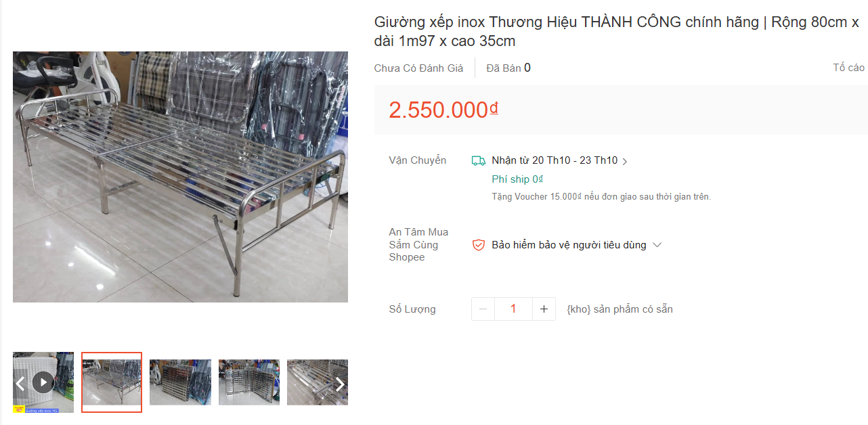
Task: Select the fifth partially hidden thumbnail
Action: [x=318, y=382]
